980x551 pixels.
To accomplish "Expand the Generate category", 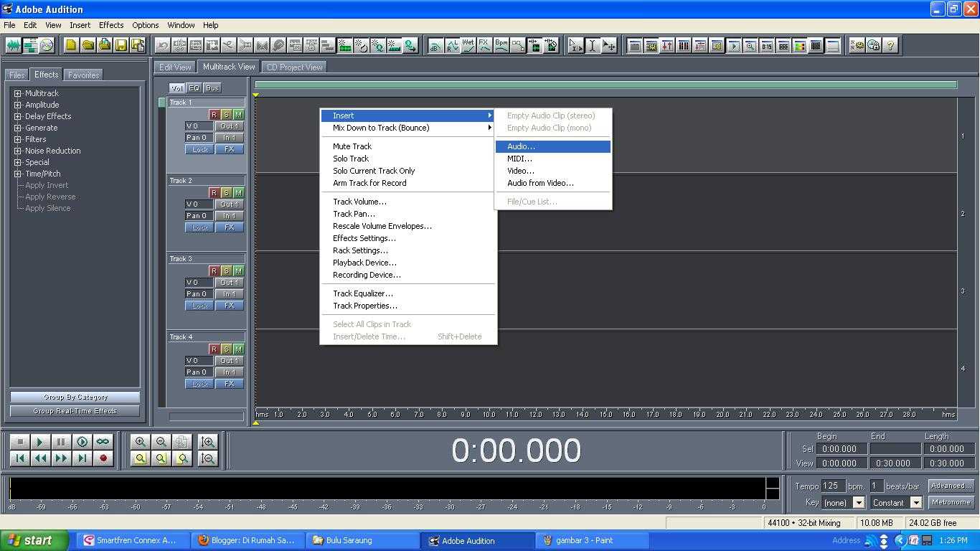I will pos(18,128).
